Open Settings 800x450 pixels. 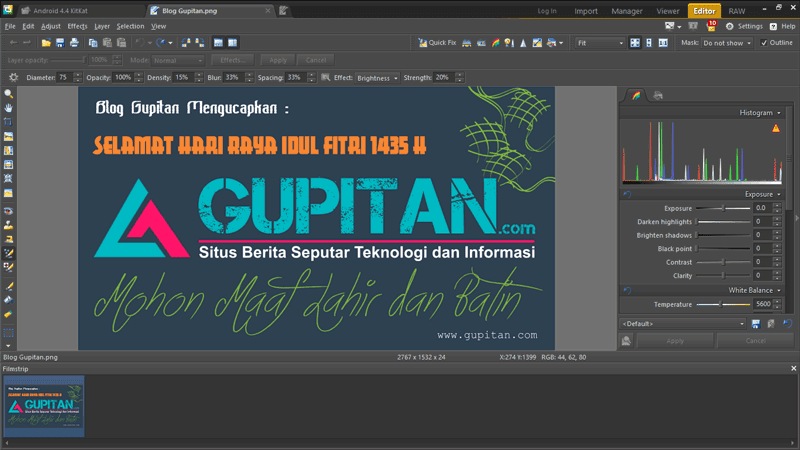pos(744,26)
